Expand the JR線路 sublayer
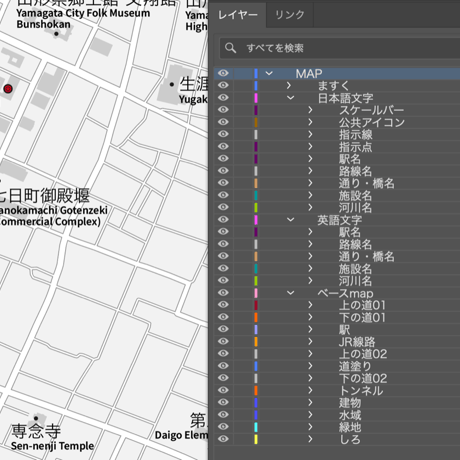Image resolution: width=460 pixels, height=460 pixels. pyautogui.click(x=310, y=341)
